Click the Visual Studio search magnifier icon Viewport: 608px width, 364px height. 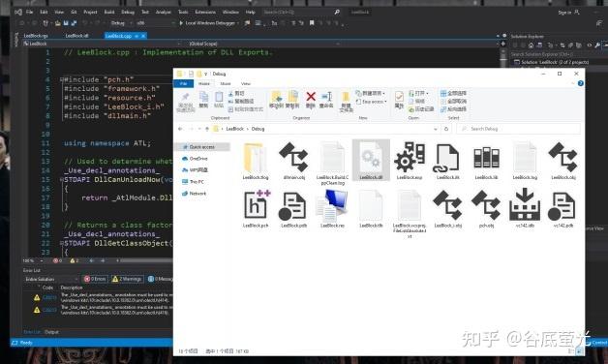coord(337,12)
